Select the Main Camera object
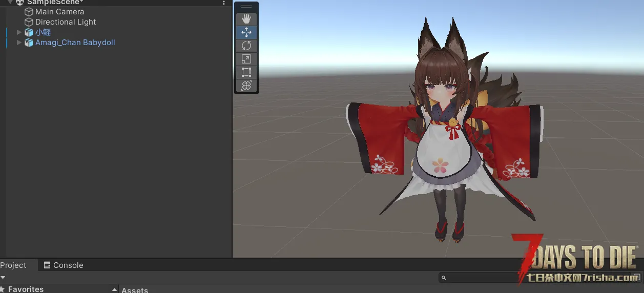 59,11
